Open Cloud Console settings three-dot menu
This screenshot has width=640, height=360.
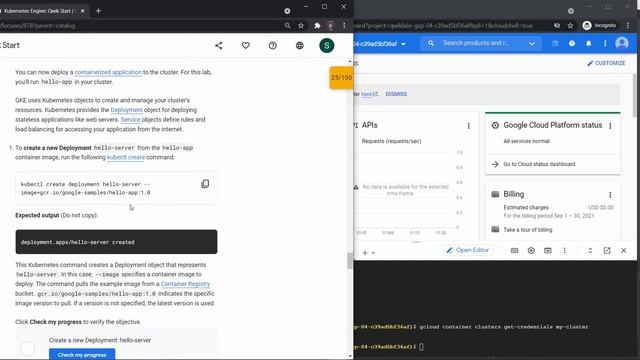coord(605,43)
